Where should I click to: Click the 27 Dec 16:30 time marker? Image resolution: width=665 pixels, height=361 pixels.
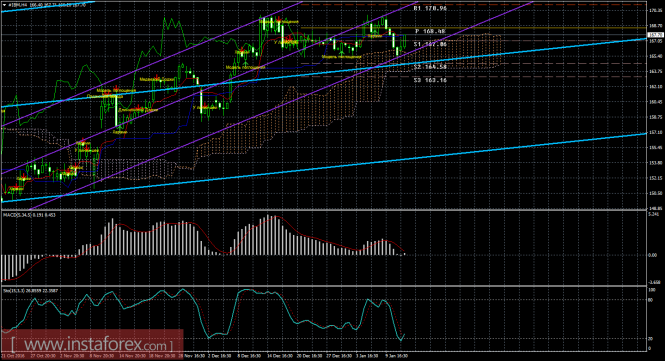339,356
